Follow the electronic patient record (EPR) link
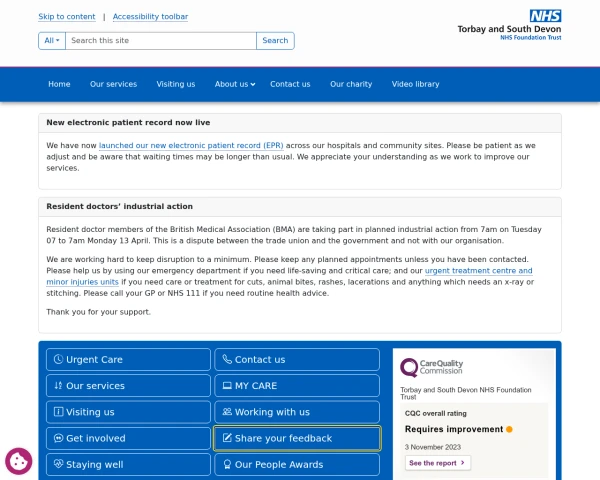This screenshot has width=600, height=480. (191, 145)
